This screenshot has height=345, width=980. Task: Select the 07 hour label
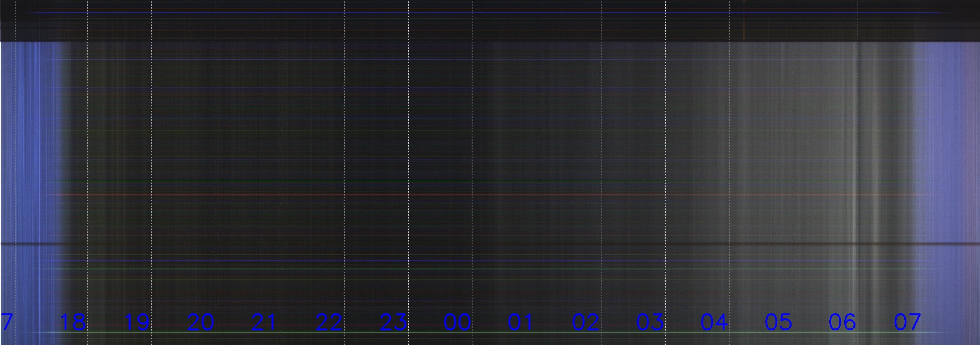pos(907,322)
